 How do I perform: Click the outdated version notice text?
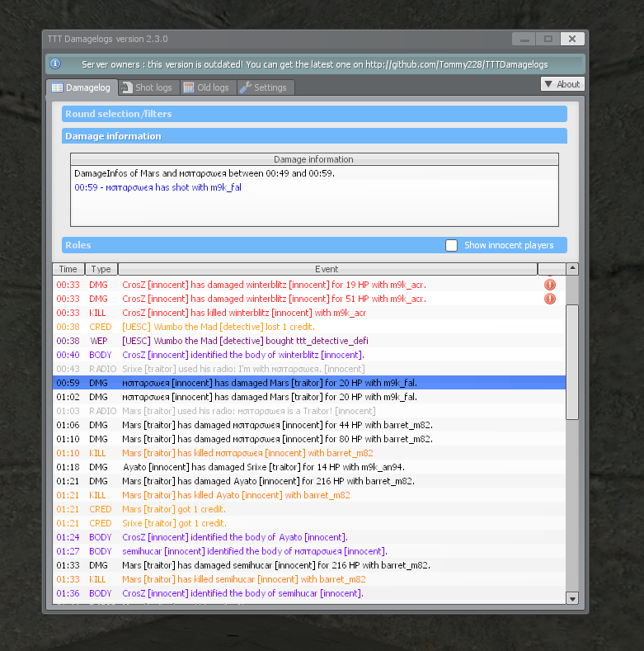tap(314, 64)
